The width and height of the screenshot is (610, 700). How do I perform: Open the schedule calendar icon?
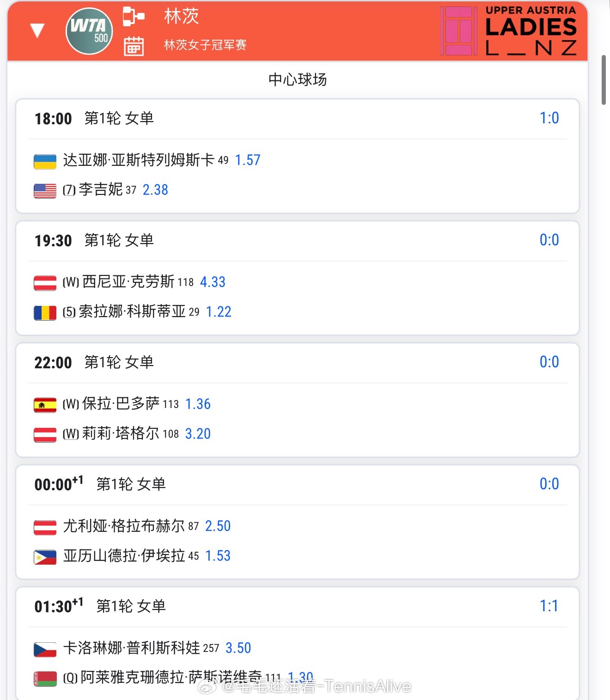pyautogui.click(x=134, y=46)
